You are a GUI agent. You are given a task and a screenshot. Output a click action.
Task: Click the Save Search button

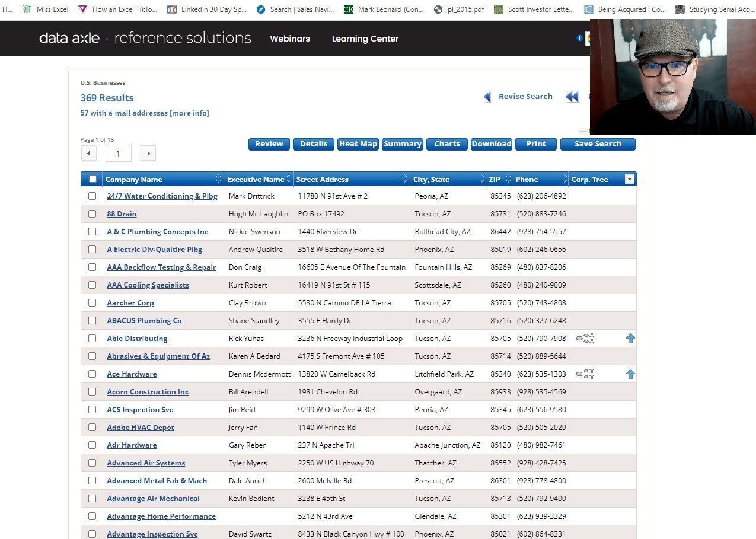pyautogui.click(x=598, y=144)
